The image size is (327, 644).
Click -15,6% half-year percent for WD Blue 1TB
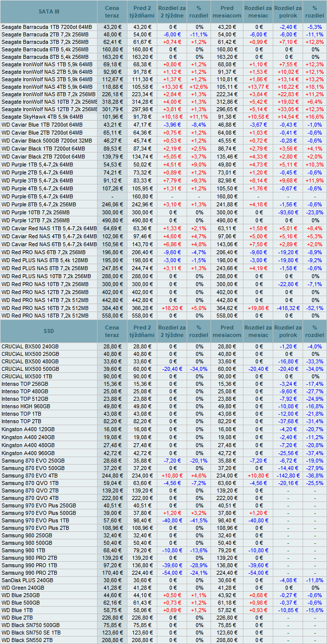pyautogui.click(x=315, y=611)
